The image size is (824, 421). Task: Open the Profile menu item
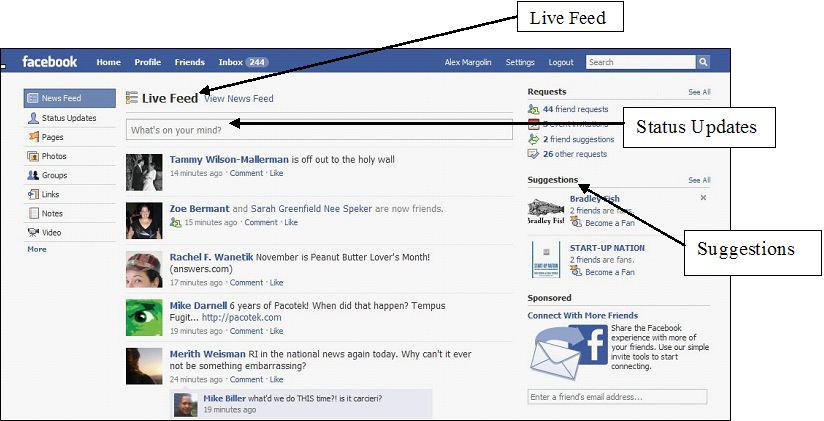coord(148,62)
